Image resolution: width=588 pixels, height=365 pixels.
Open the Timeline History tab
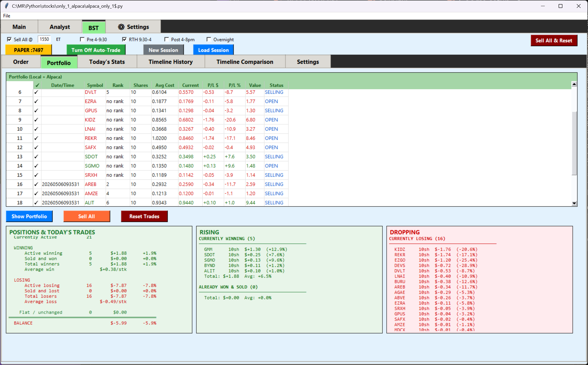point(171,62)
